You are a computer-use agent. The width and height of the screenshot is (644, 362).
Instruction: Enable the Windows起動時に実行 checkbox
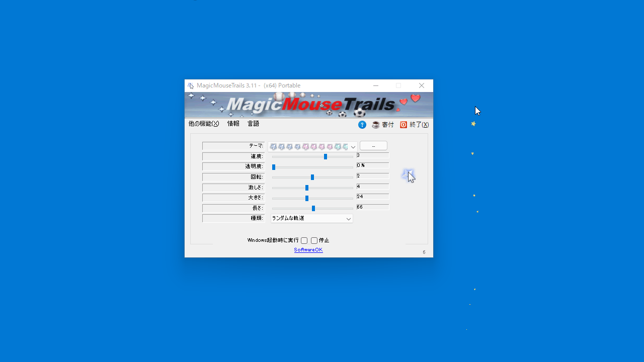point(304,241)
